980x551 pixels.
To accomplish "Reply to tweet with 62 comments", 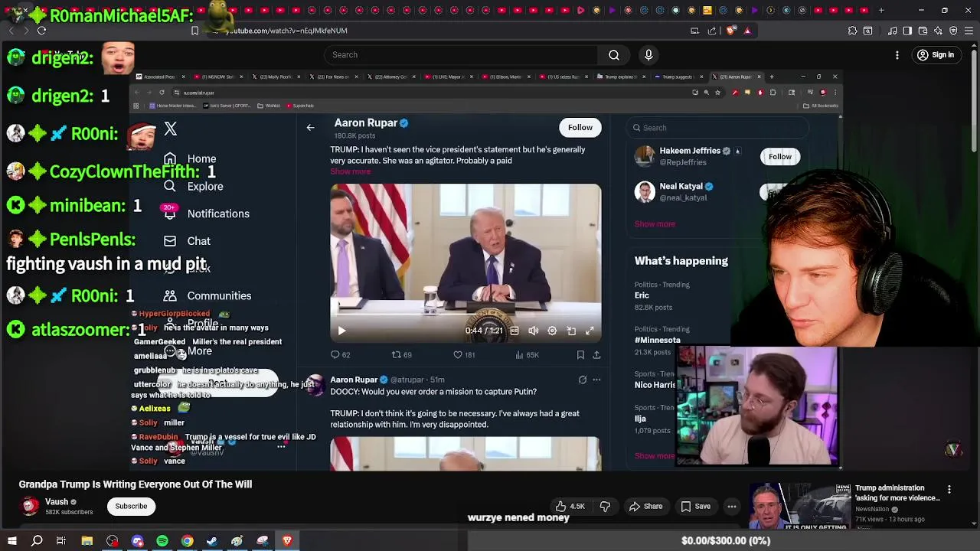I will (x=340, y=355).
